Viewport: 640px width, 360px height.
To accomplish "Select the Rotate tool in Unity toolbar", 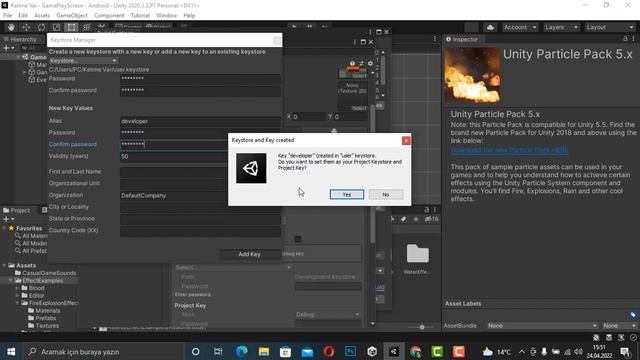I will click(41, 27).
